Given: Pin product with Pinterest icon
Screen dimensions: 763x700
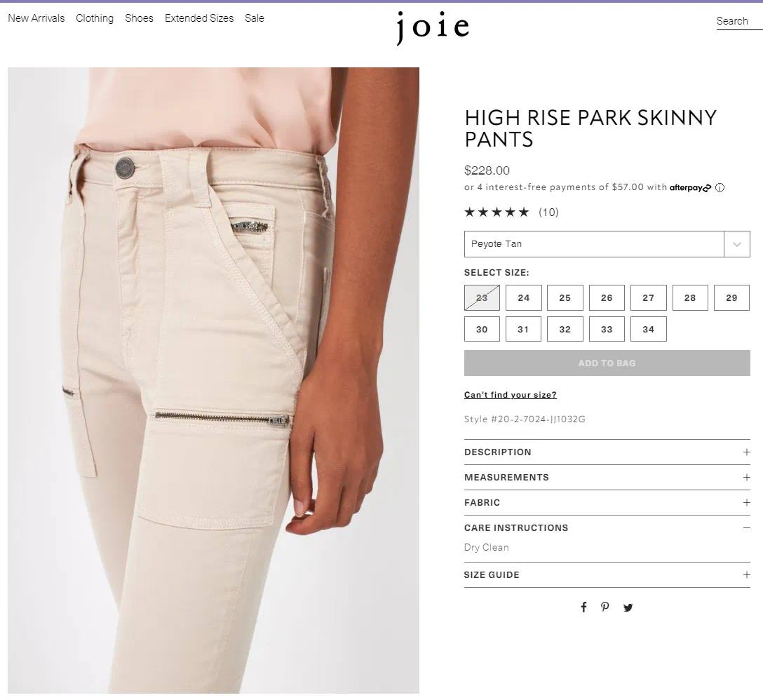Looking at the screenshot, I should [x=605, y=607].
